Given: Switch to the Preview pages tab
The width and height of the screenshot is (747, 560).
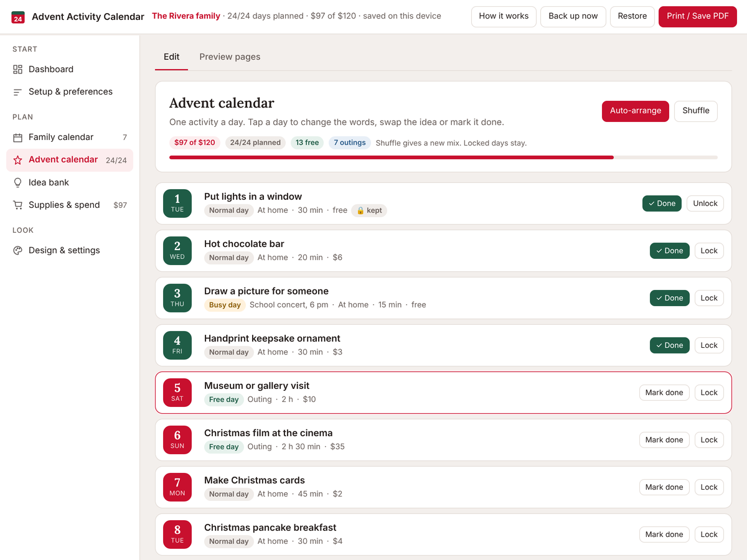Looking at the screenshot, I should 230,57.
